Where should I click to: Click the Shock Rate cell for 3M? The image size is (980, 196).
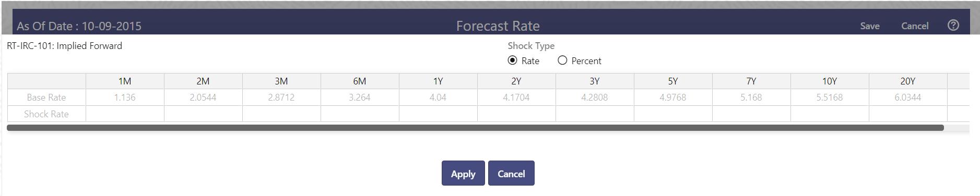tap(281, 114)
